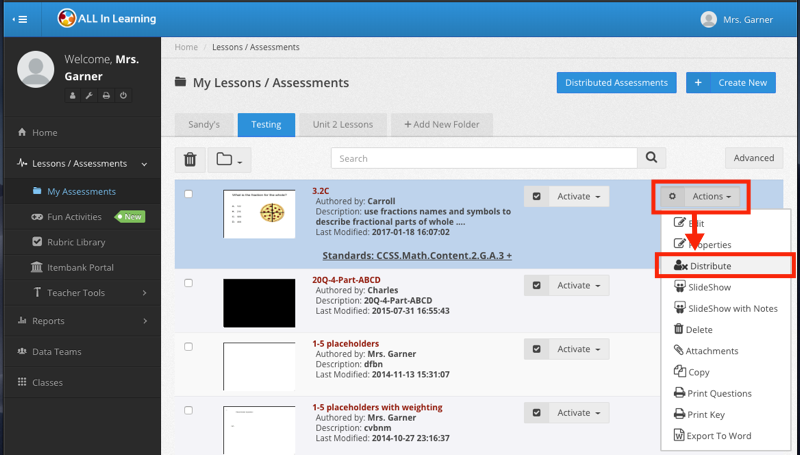
Task: Click the print icon under Welcome
Action: click(x=106, y=95)
